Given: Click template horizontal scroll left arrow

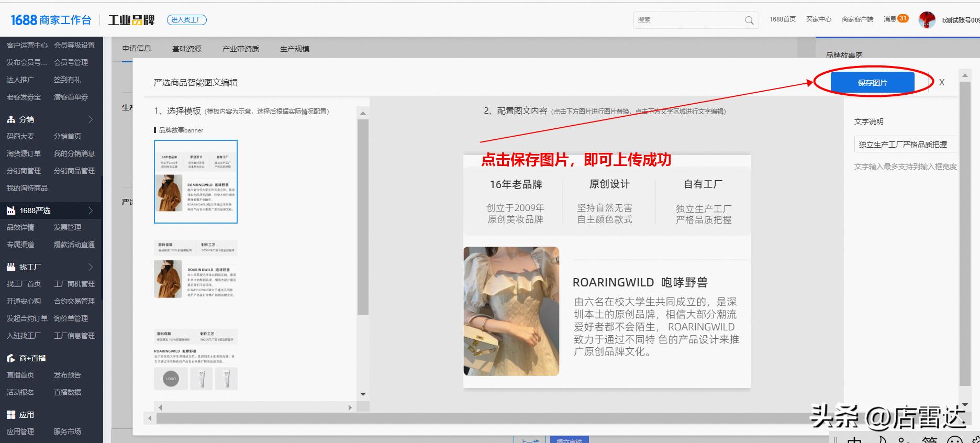Looking at the screenshot, I should click(160, 407).
